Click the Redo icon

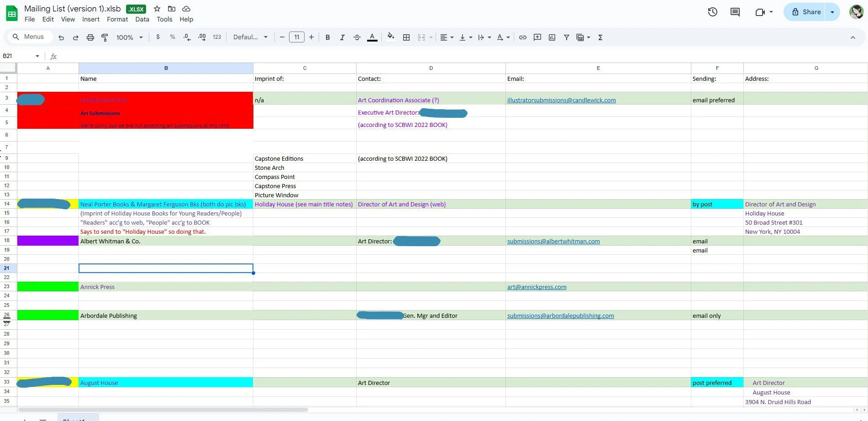tap(76, 37)
